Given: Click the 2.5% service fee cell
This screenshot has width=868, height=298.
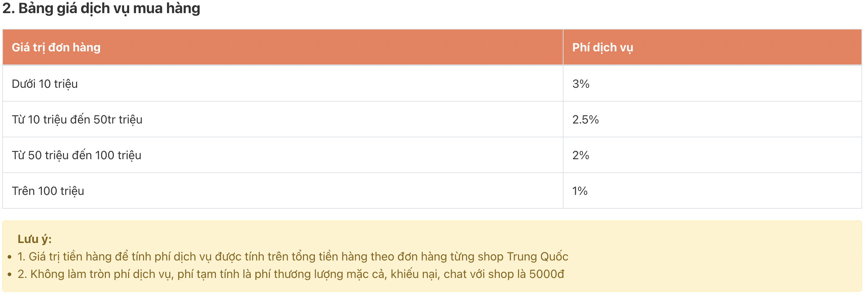Looking at the screenshot, I should pyautogui.click(x=585, y=119).
